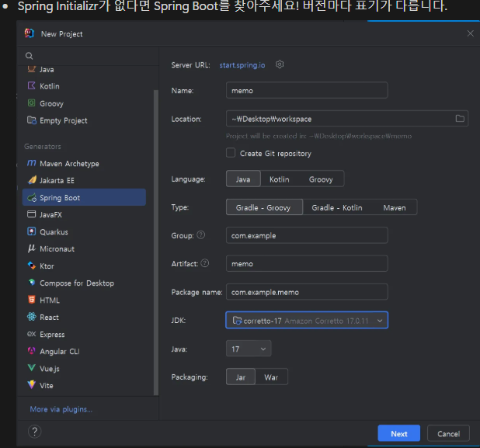Select Spring Boot generator in sidebar
The height and width of the screenshot is (448, 480).
84,197
